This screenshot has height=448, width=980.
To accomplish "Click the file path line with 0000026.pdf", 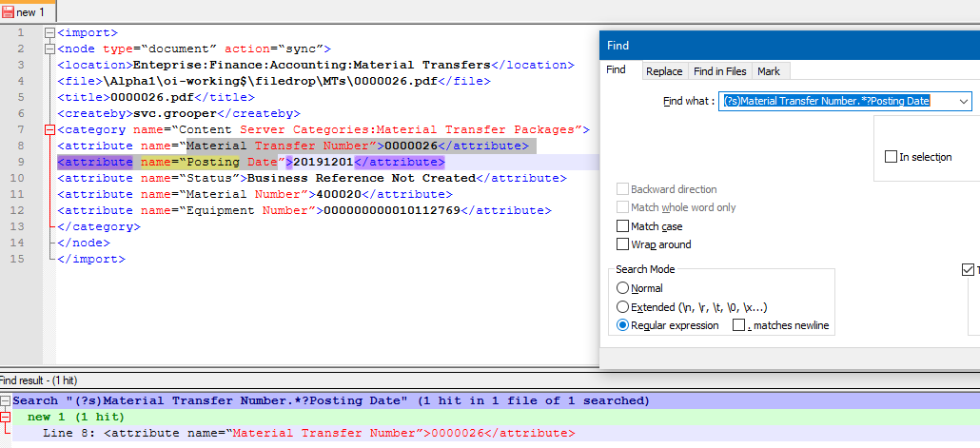I will 274,81.
